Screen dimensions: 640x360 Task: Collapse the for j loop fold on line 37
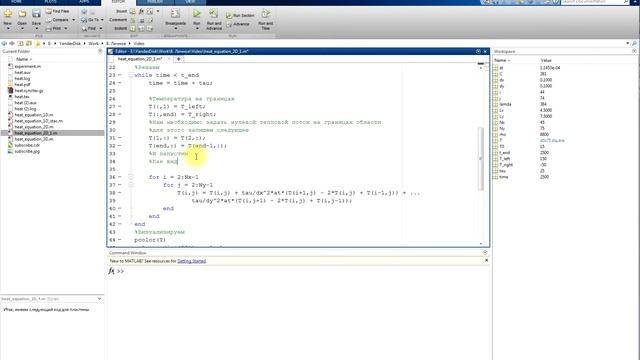131,184
